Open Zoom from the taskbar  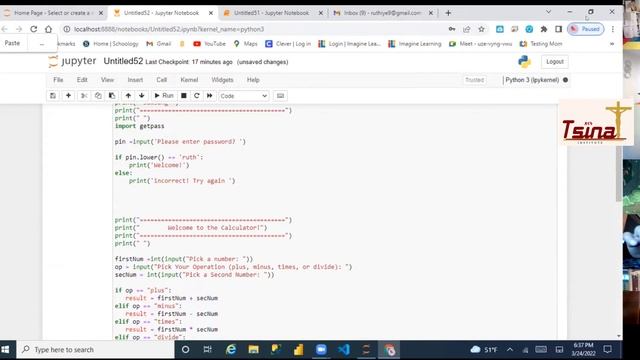[x=321, y=350]
